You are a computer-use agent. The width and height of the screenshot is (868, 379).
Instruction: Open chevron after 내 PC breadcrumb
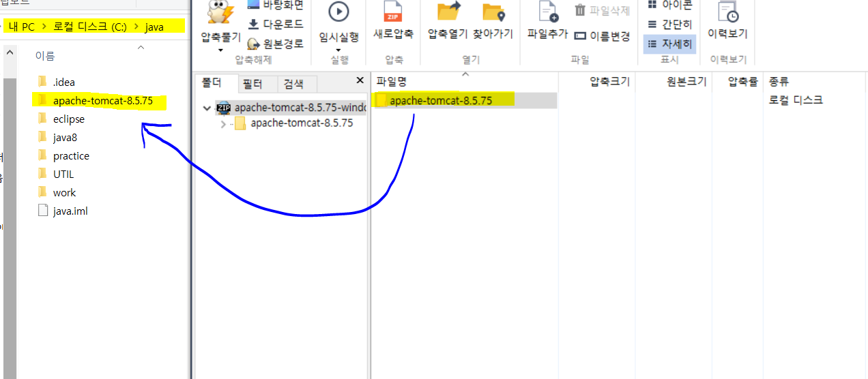44,27
